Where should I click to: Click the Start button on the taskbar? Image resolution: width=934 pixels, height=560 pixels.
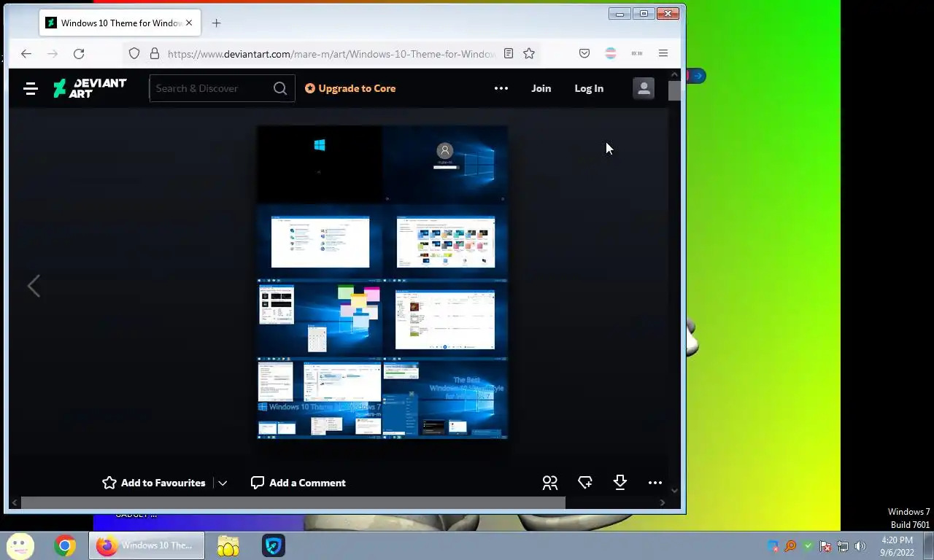[20, 545]
